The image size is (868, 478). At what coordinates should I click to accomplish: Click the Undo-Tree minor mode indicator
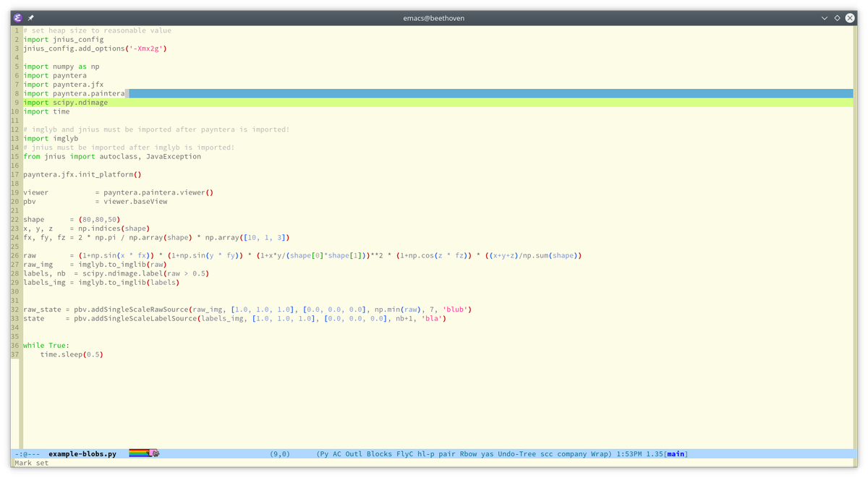(516, 454)
